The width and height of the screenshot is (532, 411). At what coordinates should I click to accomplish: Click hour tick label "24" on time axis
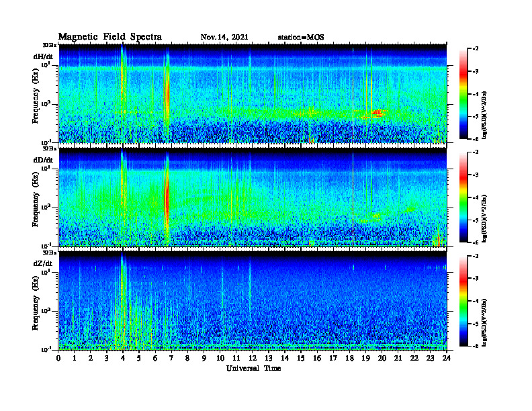point(447,358)
